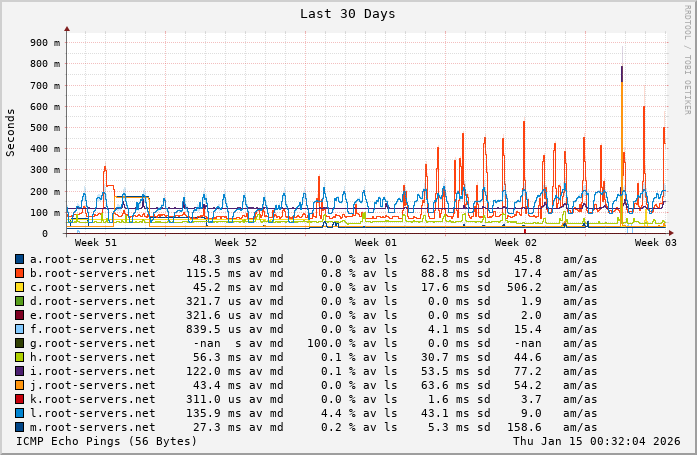The width and height of the screenshot is (697, 455).
Task: Click the m.root-servers.net legend color swatch
Action: [x=19, y=427]
